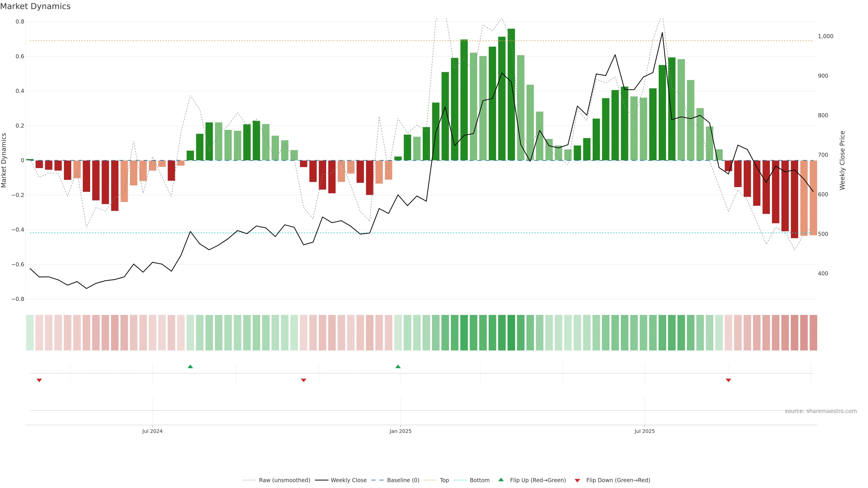Click the Market Dynamics chart title
Viewport: 868px width, 488px height.
35,6
